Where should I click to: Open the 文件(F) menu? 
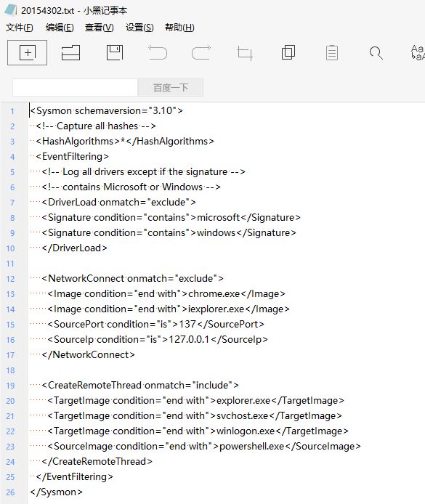pyautogui.click(x=20, y=28)
